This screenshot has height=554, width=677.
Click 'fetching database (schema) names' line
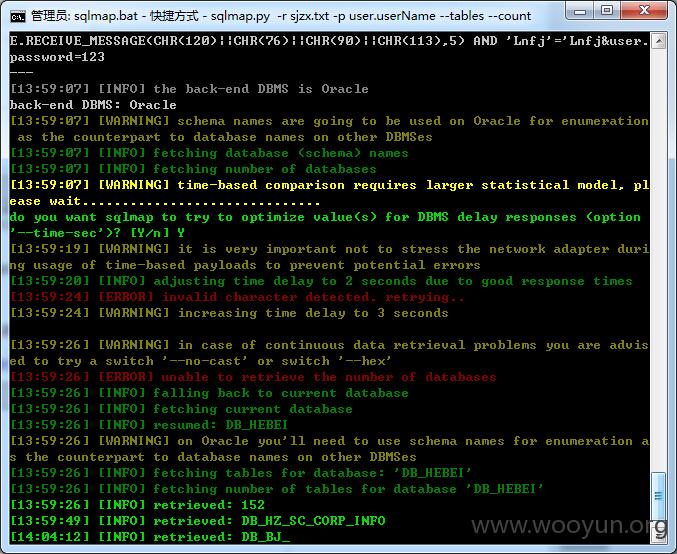tap(209, 153)
